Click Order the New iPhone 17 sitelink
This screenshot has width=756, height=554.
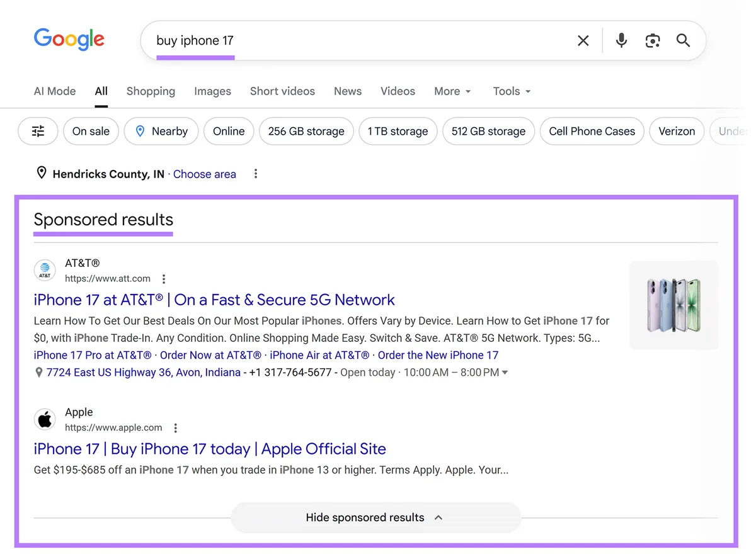coord(438,355)
